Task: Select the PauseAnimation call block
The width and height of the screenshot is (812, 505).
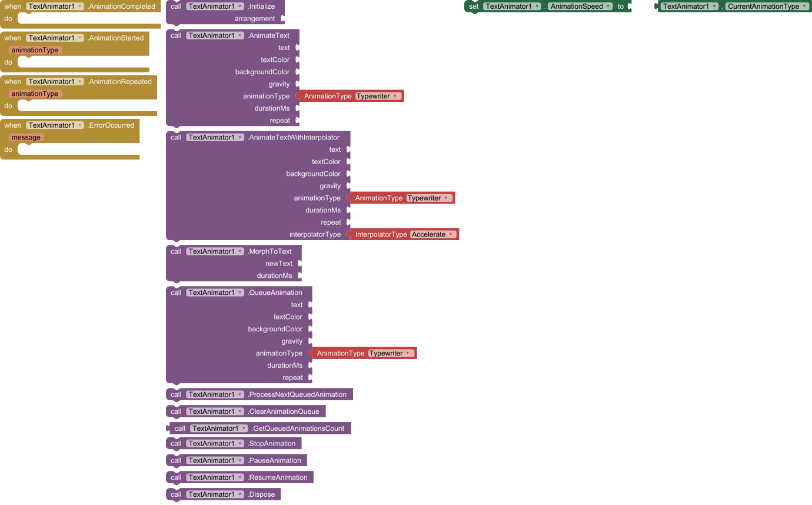Action: coord(274,460)
